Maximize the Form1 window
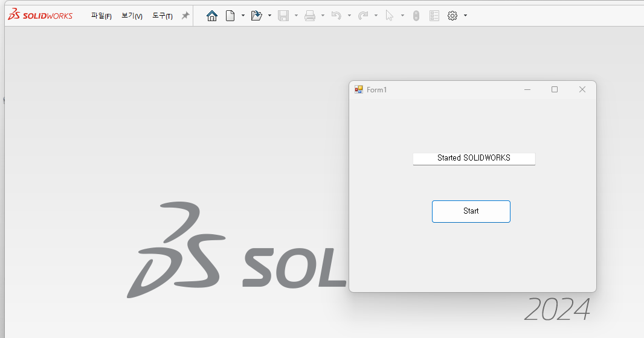Image resolution: width=644 pixels, height=338 pixels. (x=555, y=89)
